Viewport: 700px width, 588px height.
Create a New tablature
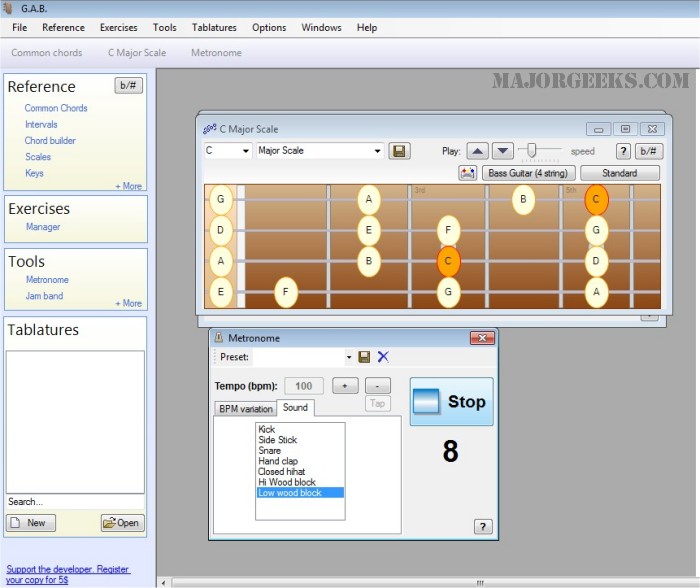click(x=31, y=523)
